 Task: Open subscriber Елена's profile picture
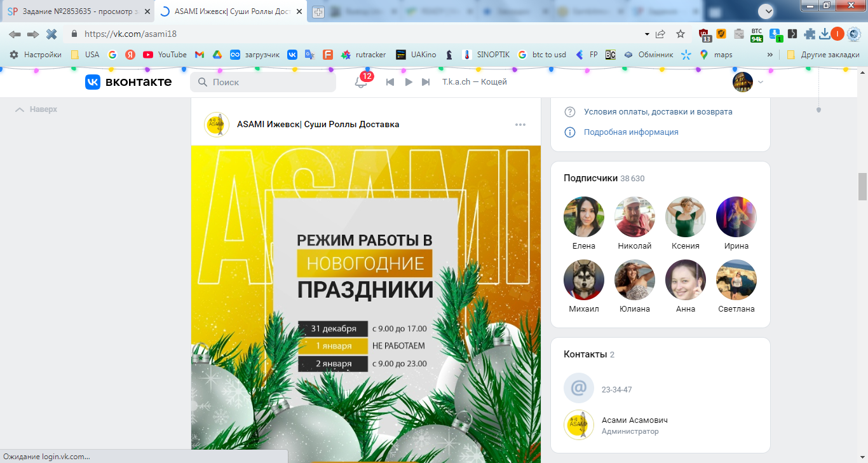[584, 217]
